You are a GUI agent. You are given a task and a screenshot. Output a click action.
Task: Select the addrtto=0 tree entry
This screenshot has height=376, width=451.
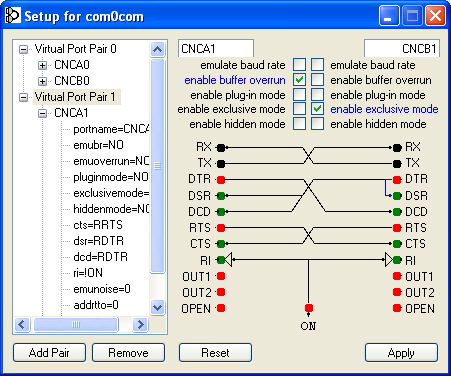[96, 305]
